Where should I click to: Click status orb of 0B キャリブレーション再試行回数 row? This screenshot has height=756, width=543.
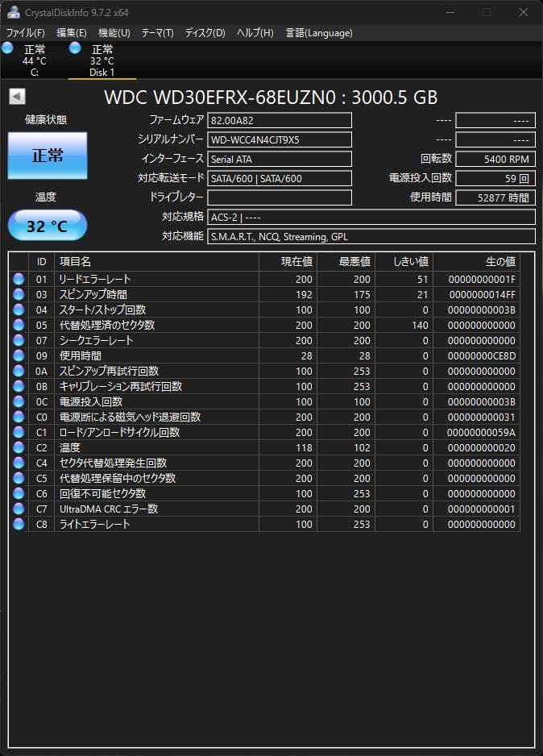(19, 386)
